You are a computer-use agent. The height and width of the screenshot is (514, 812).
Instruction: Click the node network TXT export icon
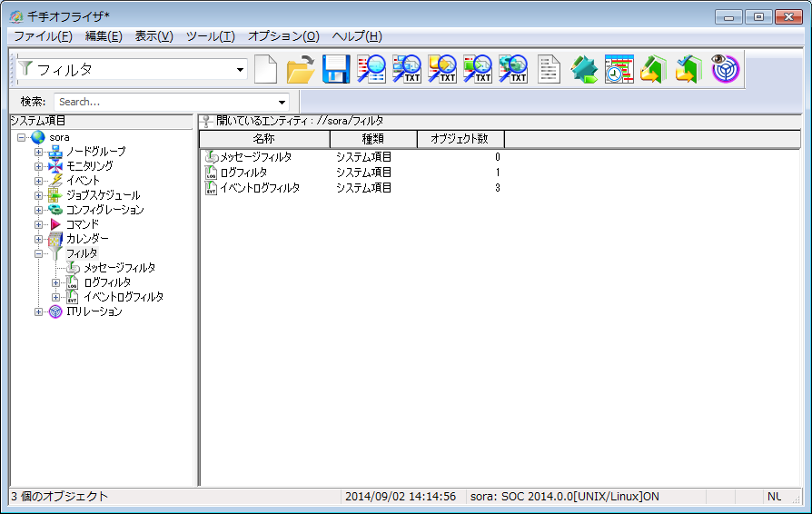coord(407,69)
